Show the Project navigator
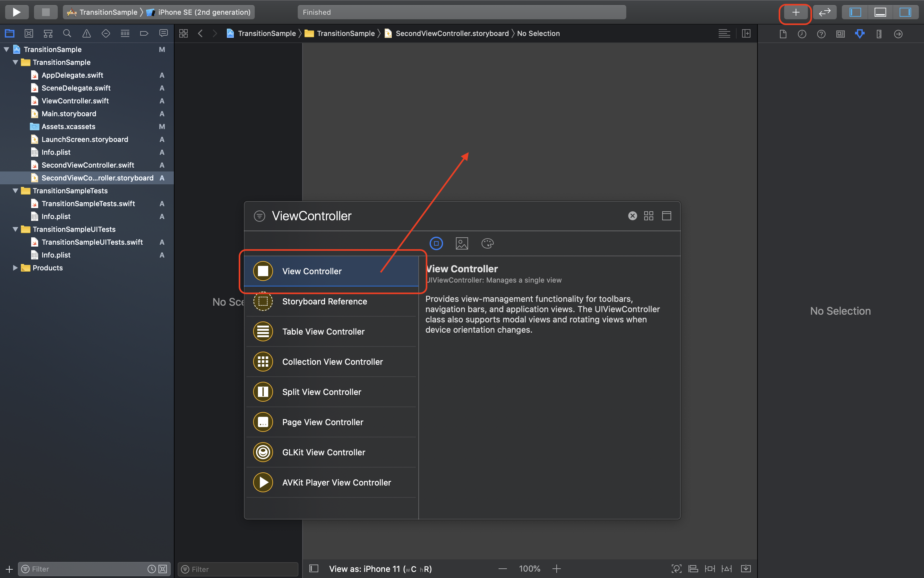The height and width of the screenshot is (578, 924). (x=10, y=34)
